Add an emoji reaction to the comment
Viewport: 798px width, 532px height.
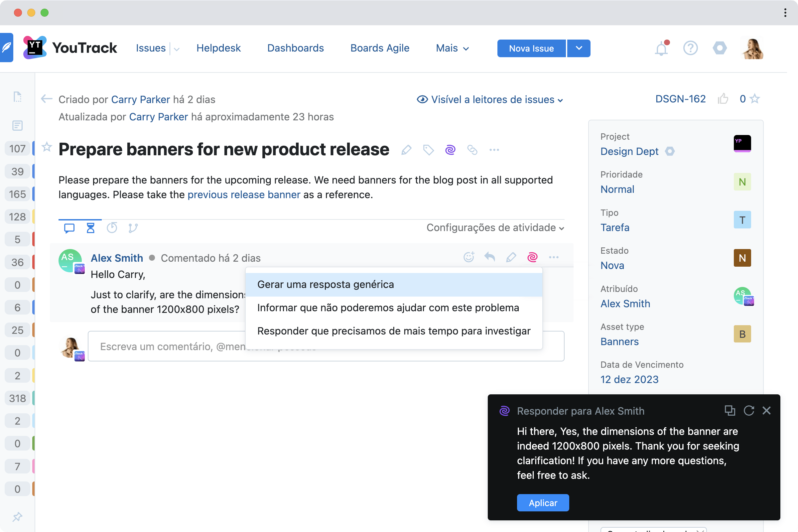469,257
